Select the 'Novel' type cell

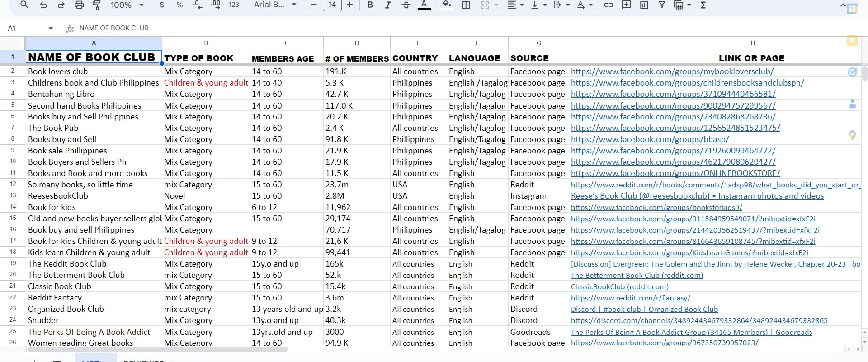(x=206, y=196)
